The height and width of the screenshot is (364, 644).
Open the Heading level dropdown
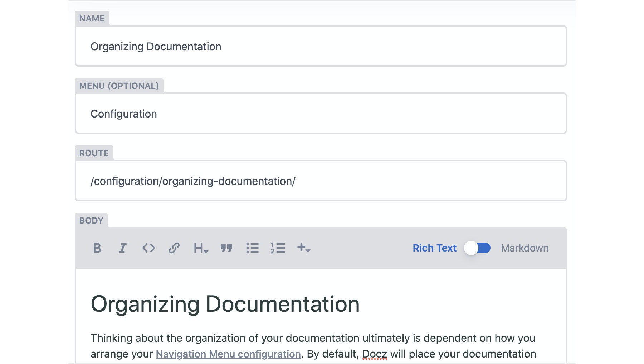[201, 248]
